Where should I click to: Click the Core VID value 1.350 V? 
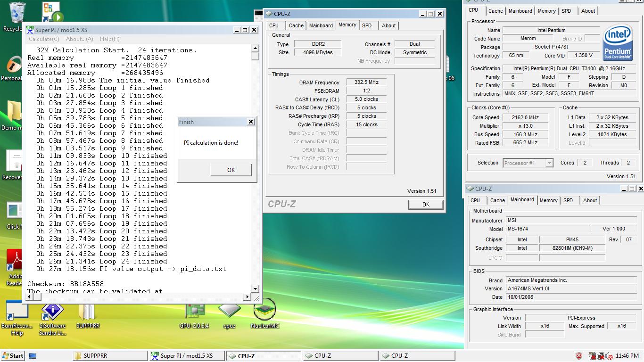(x=584, y=55)
